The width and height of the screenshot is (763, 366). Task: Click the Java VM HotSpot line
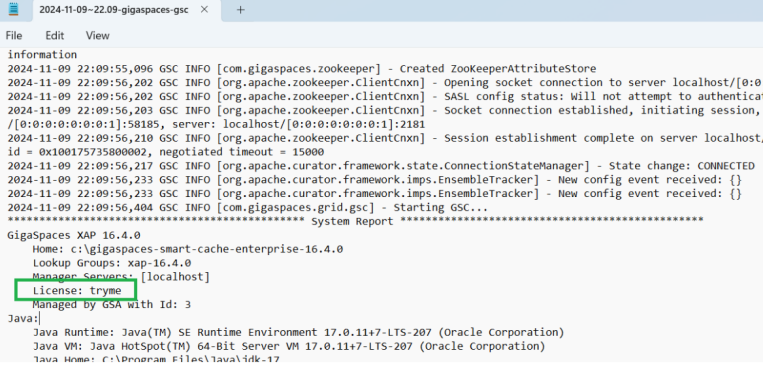click(x=289, y=347)
